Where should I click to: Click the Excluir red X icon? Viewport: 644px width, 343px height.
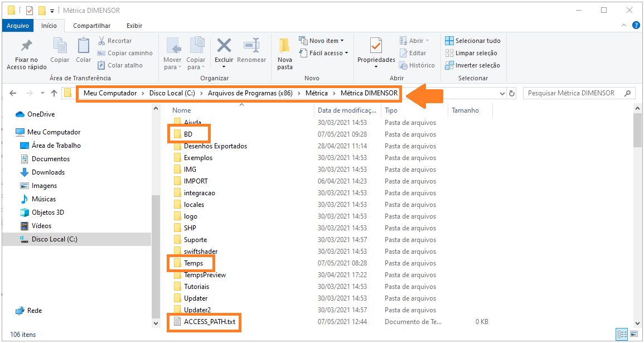[224, 46]
